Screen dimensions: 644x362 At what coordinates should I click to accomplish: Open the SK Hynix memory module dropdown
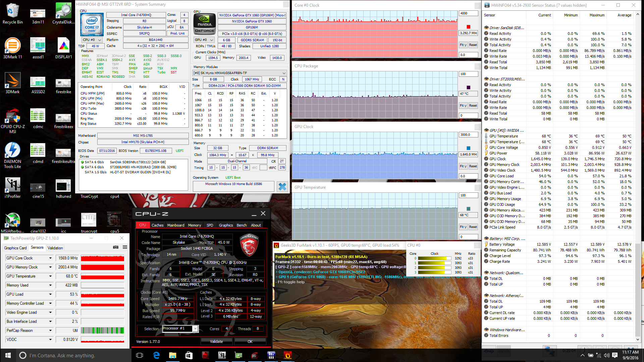(239, 73)
